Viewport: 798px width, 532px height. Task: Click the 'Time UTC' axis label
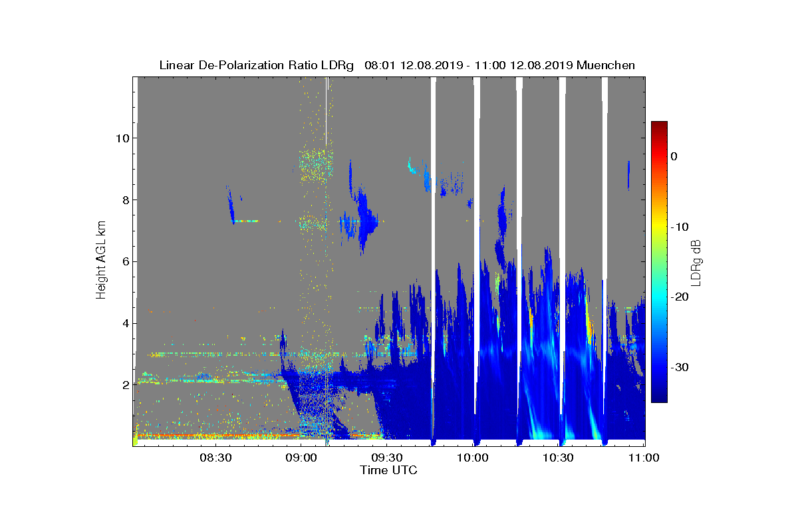(x=389, y=470)
